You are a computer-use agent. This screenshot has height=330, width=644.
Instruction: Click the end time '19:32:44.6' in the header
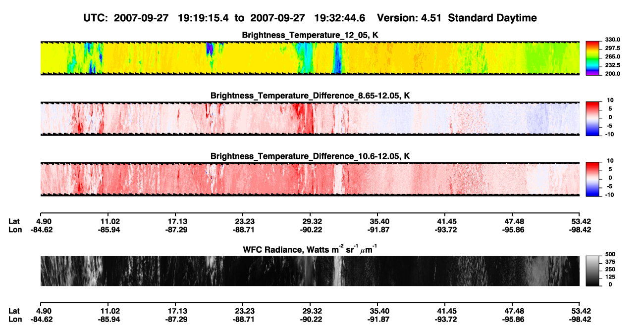coord(340,18)
